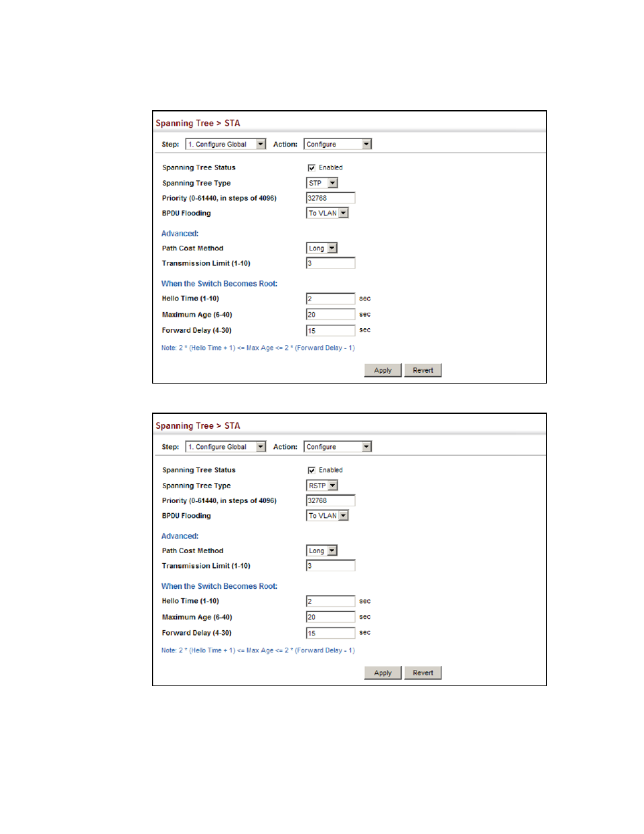Click Apply button in the RSTP panel
This screenshot has width=644, height=834.
tap(383, 673)
